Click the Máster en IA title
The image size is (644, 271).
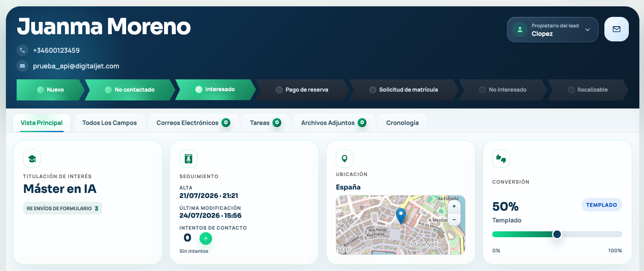(x=60, y=189)
